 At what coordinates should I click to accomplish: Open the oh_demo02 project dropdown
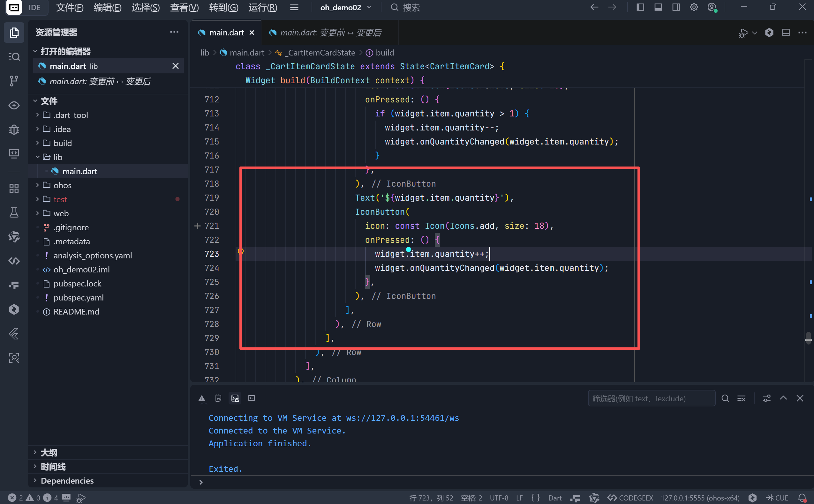[345, 7]
